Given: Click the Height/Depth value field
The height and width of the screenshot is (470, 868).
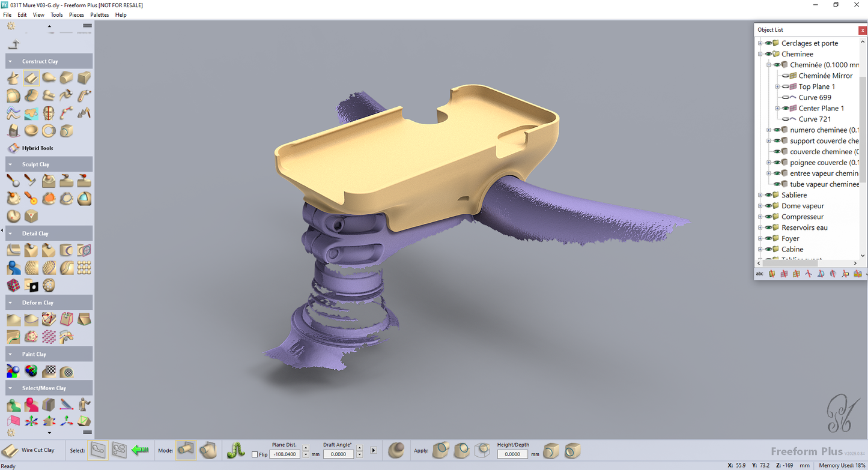Looking at the screenshot, I should pyautogui.click(x=512, y=454).
